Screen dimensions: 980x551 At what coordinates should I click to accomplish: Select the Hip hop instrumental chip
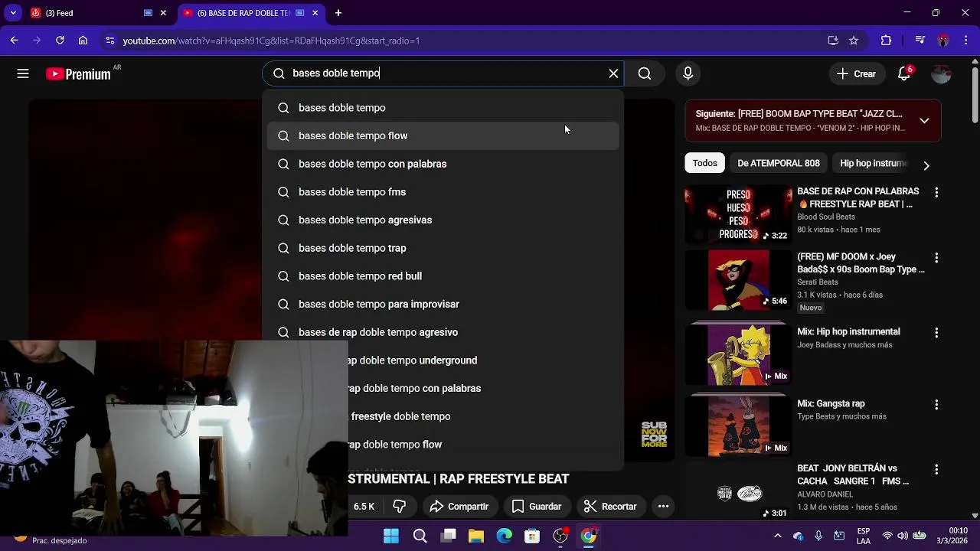click(x=874, y=163)
